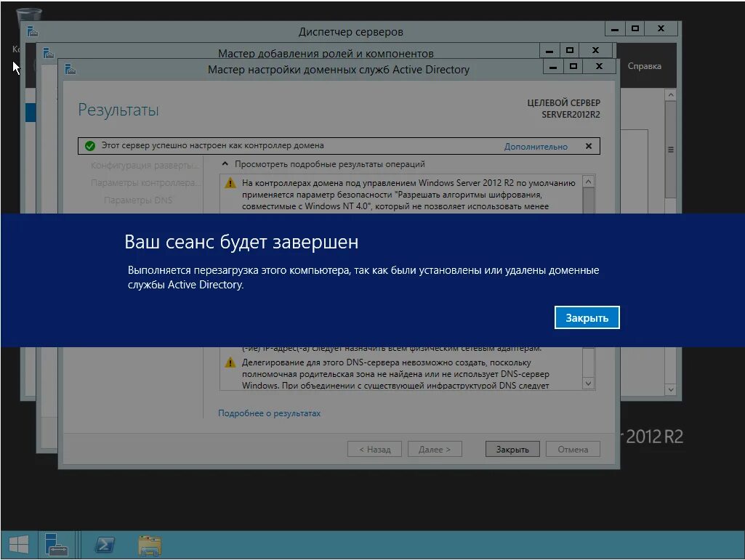This screenshot has height=560, width=745.
Task: Click SERVER2012R2 target server text
Action: pyautogui.click(x=571, y=115)
